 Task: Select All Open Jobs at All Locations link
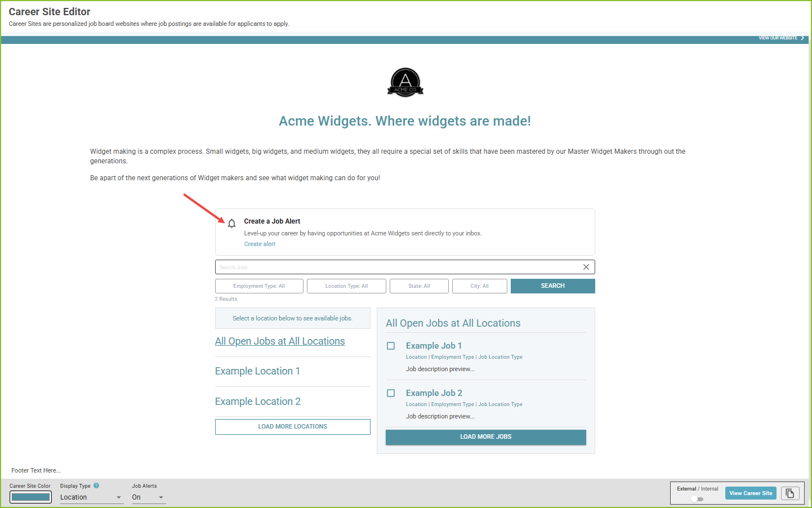tap(280, 341)
